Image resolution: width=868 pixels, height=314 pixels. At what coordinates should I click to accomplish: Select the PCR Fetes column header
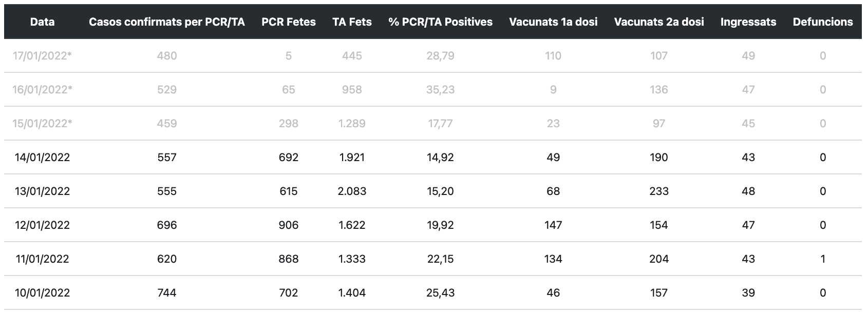(289, 22)
